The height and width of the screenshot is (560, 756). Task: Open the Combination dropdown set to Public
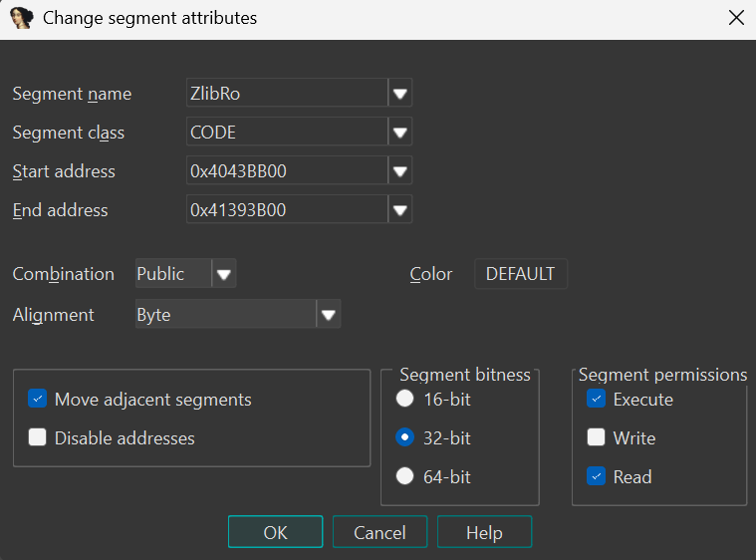click(224, 274)
